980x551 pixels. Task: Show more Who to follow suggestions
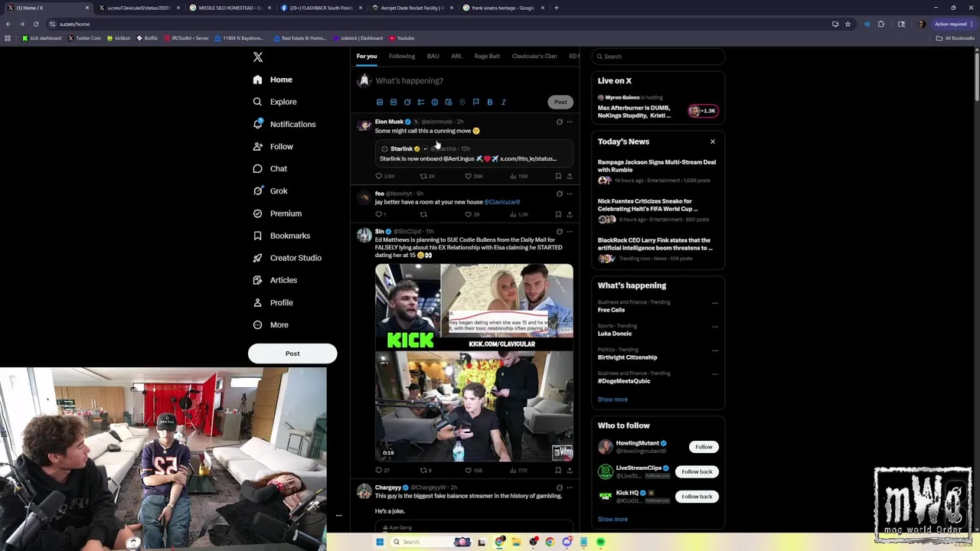(x=612, y=520)
